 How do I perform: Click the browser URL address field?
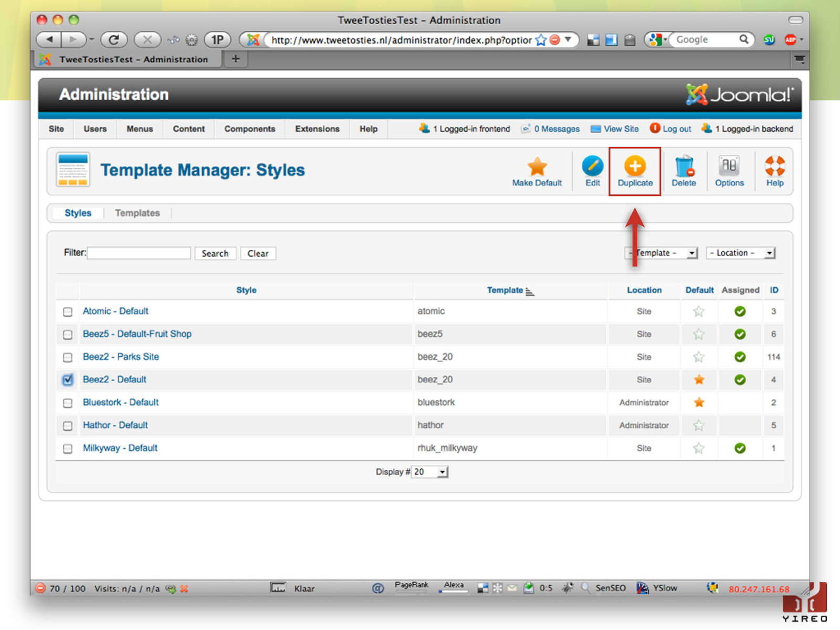tap(402, 40)
